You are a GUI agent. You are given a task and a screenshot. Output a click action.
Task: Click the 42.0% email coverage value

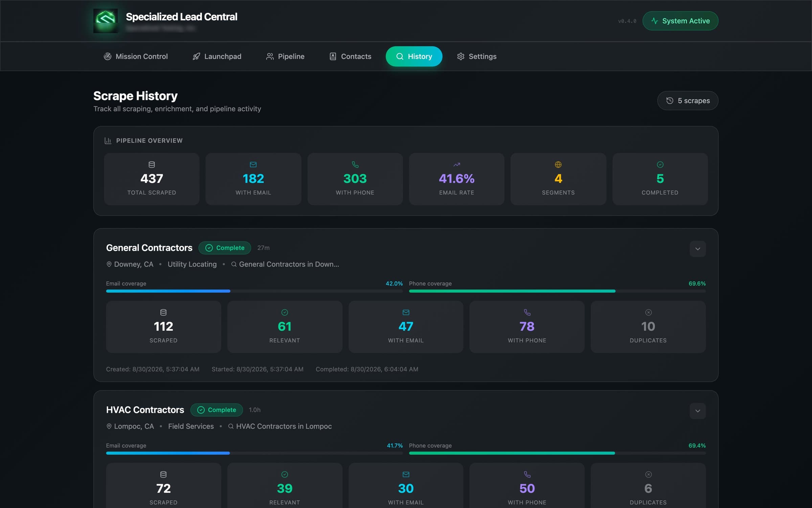tap(394, 284)
